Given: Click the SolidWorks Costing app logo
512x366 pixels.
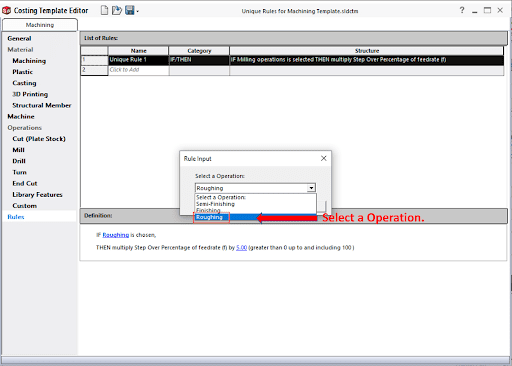Looking at the screenshot, I should [x=6, y=11].
